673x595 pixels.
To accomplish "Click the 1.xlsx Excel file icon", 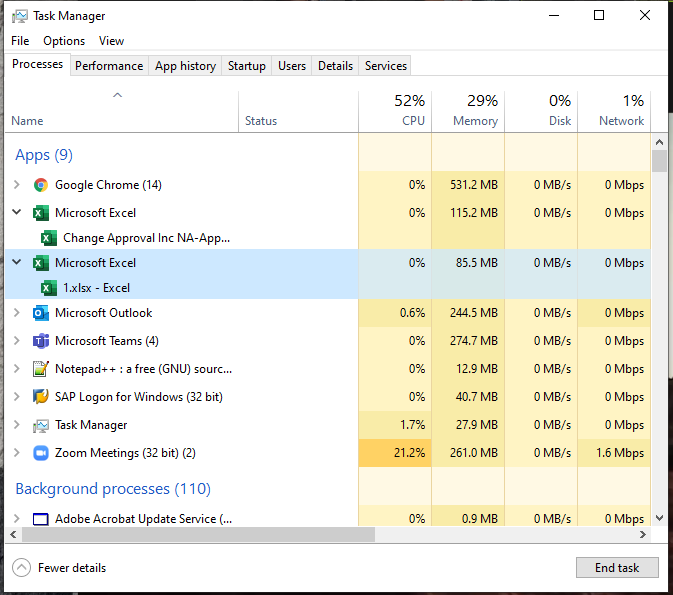I will [49, 288].
